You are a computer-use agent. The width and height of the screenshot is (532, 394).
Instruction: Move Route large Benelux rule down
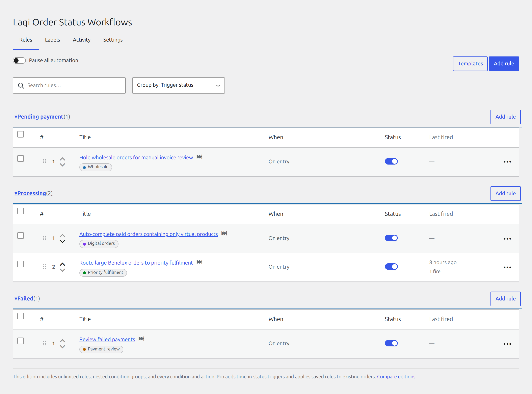tap(62, 270)
